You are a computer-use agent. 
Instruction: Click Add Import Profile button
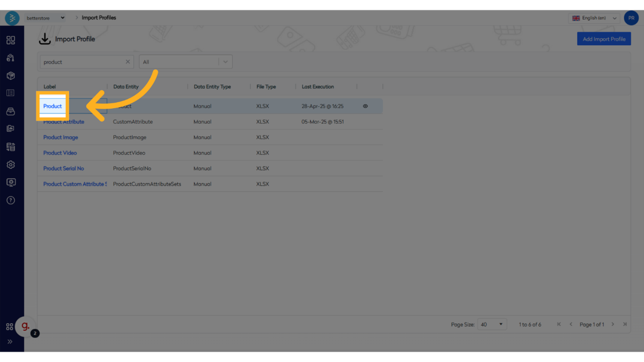click(x=603, y=39)
